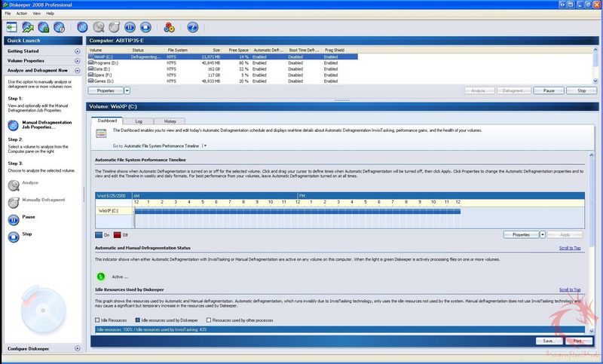The height and width of the screenshot is (364, 603).
Task: Click the grayed Defragment disc toolbar icon
Action: (115, 27)
